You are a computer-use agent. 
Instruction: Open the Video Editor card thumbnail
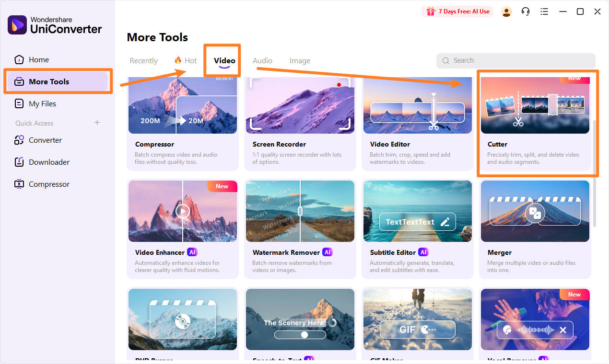[x=418, y=105]
